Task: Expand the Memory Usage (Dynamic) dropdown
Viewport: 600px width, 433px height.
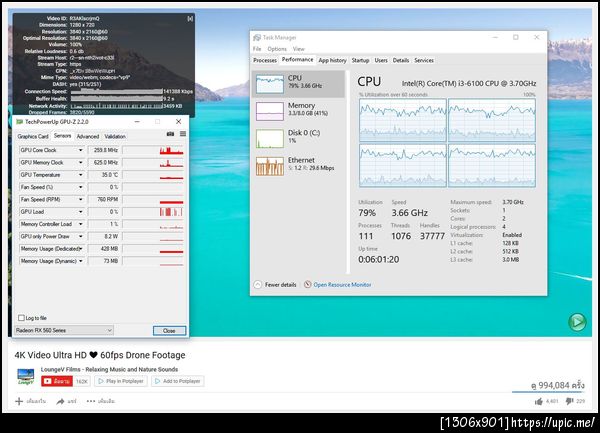Action: pos(80,261)
